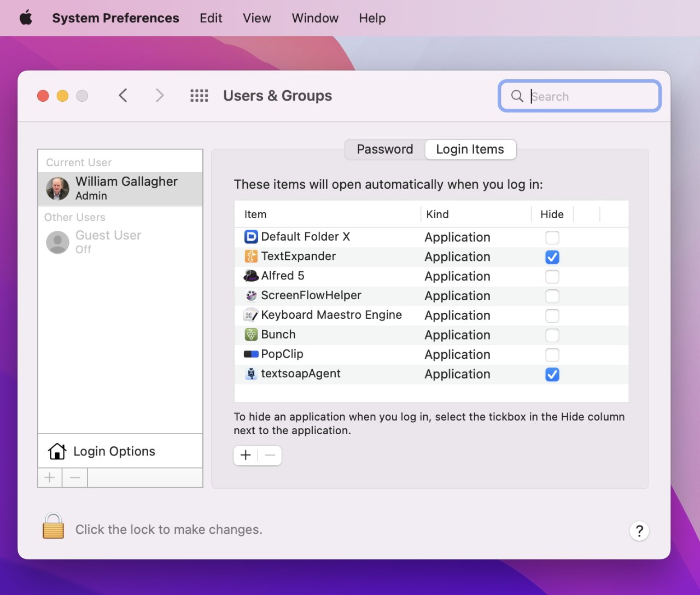Image resolution: width=700 pixels, height=595 pixels.
Task: Open the Help menu
Action: pyautogui.click(x=372, y=18)
